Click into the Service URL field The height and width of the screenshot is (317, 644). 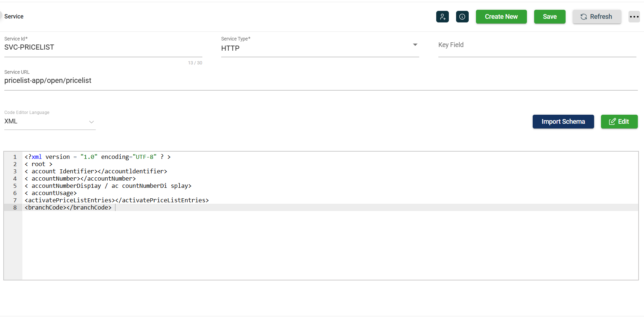pyautogui.click(x=320, y=81)
